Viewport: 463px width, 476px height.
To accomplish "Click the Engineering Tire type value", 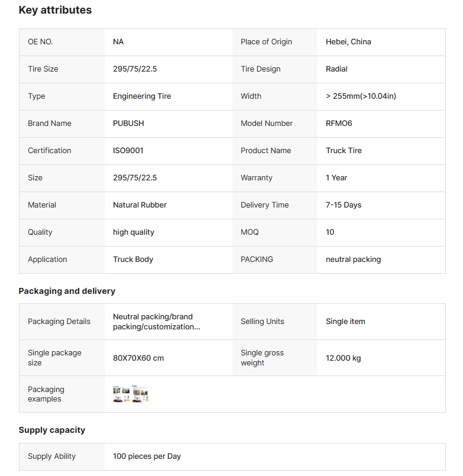I will coord(142,96).
